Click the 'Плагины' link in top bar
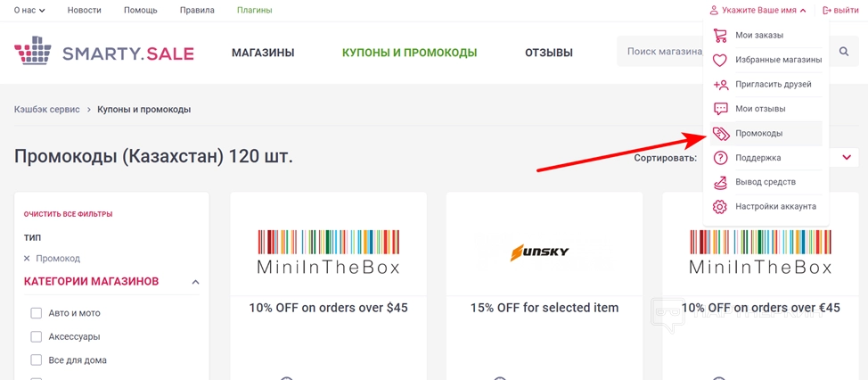Screen dimensions: 868x380 point(254,11)
